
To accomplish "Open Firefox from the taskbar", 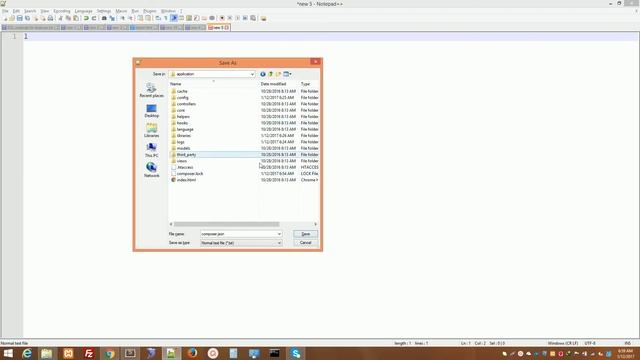I will pyautogui.click(x=192, y=353).
